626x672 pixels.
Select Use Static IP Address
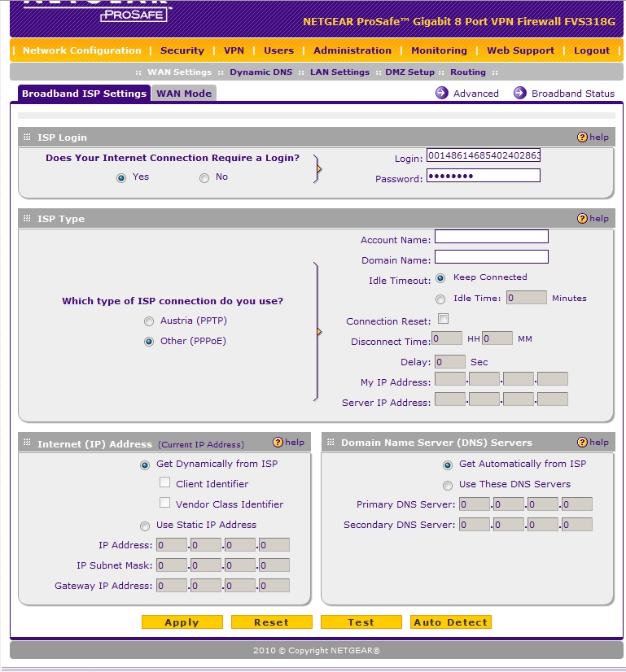point(145,526)
